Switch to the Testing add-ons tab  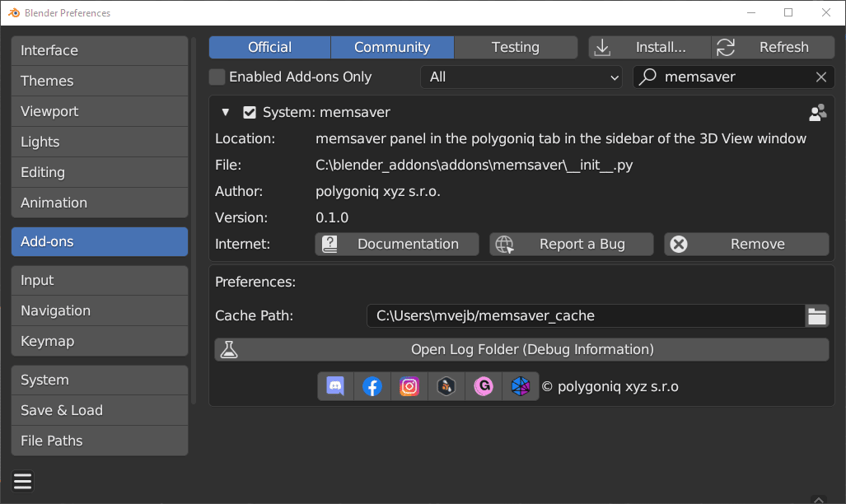(515, 47)
